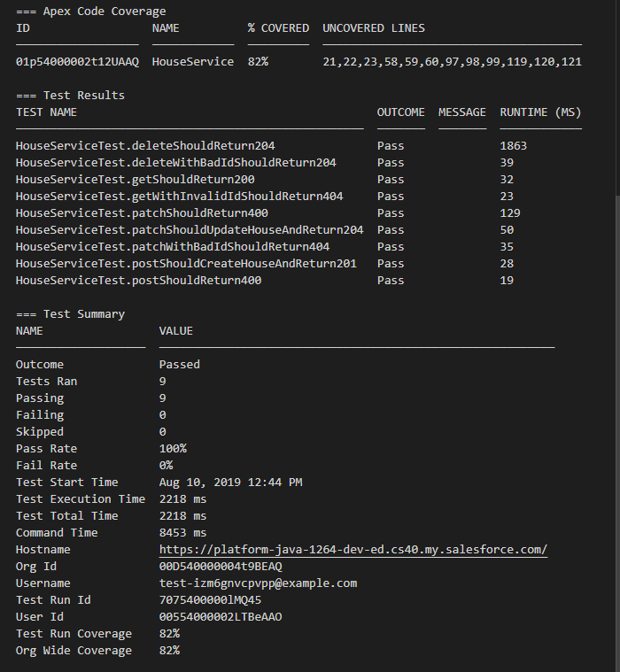Click the HouseServiceTest.deleteShouldReturn204 test name

[x=149, y=146]
